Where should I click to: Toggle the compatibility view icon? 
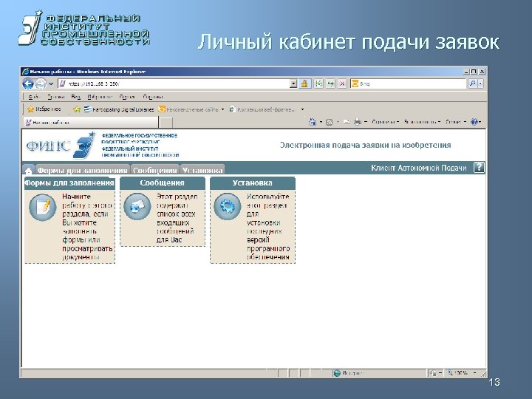click(x=318, y=83)
